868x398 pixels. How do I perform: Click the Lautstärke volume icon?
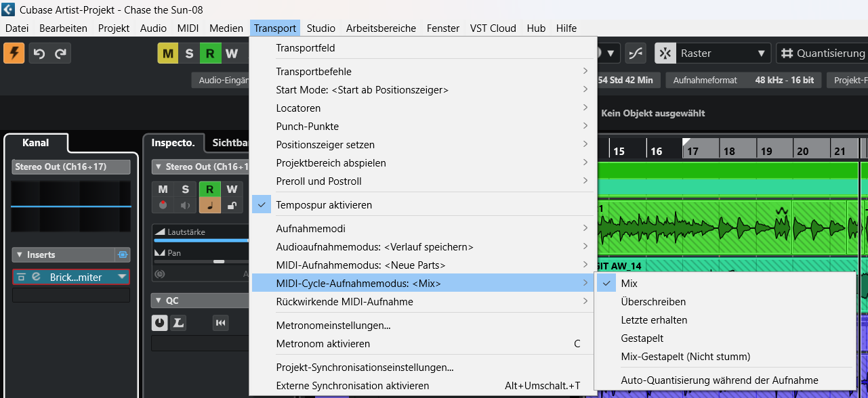coord(159,232)
